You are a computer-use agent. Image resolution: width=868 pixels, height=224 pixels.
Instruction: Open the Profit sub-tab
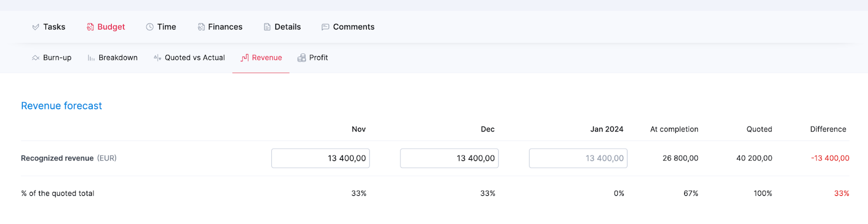[318, 58]
